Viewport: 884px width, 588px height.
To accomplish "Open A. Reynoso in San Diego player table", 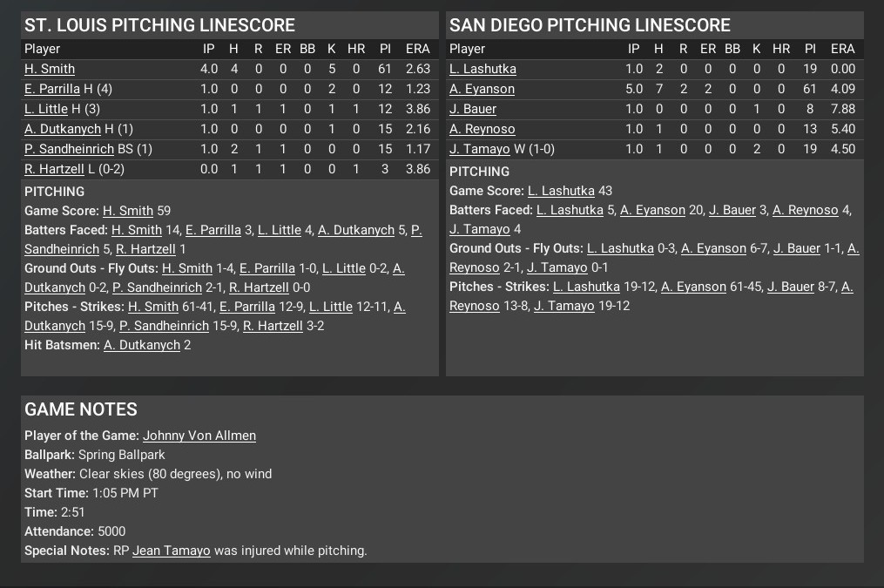I will point(482,129).
